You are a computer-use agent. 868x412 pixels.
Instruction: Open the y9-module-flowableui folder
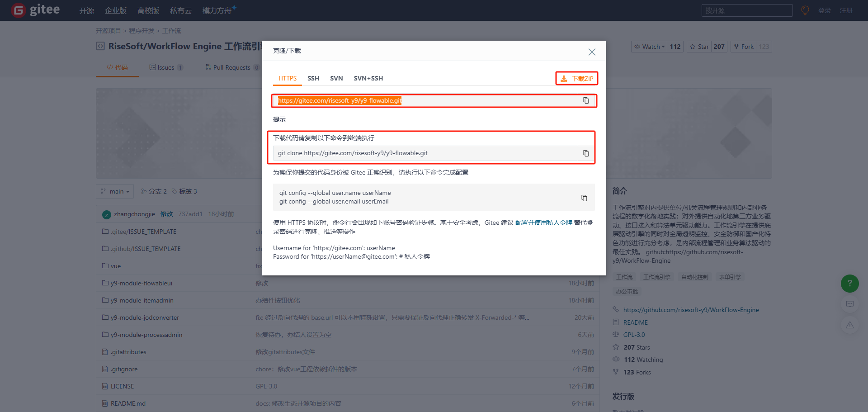coord(142,283)
